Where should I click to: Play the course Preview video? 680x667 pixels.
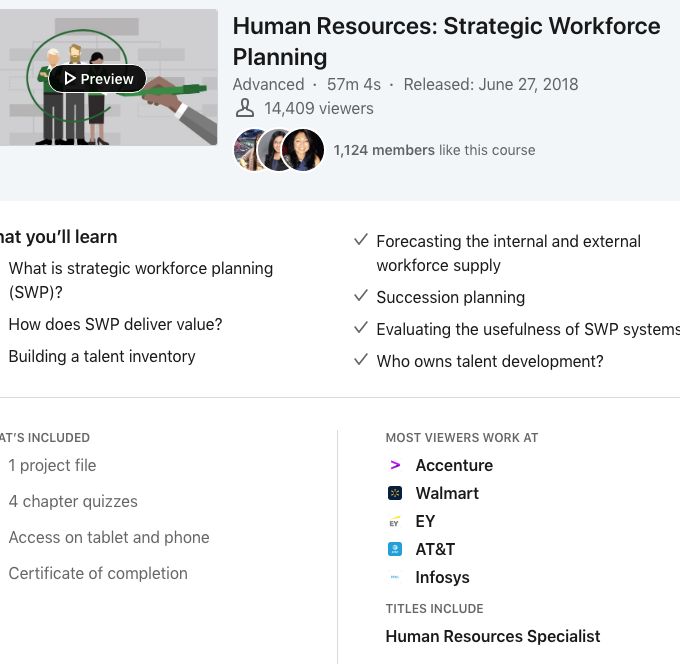click(x=97, y=79)
